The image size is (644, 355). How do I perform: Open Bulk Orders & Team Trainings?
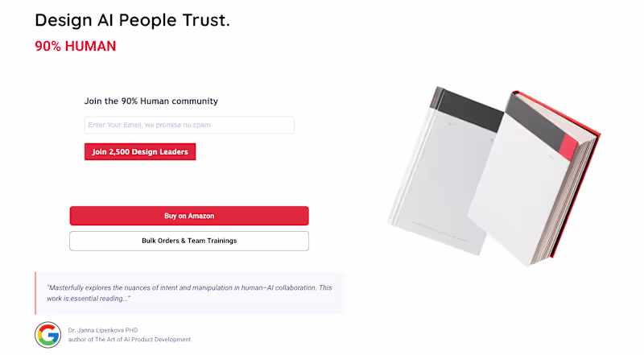click(189, 241)
